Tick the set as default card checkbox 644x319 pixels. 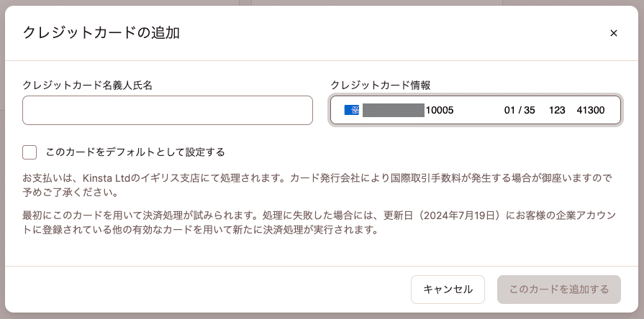(x=30, y=152)
